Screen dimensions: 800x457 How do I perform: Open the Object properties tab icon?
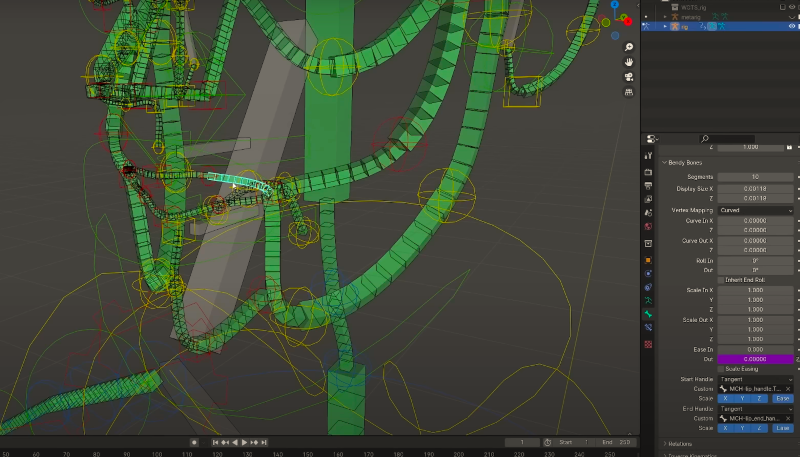pos(649,259)
